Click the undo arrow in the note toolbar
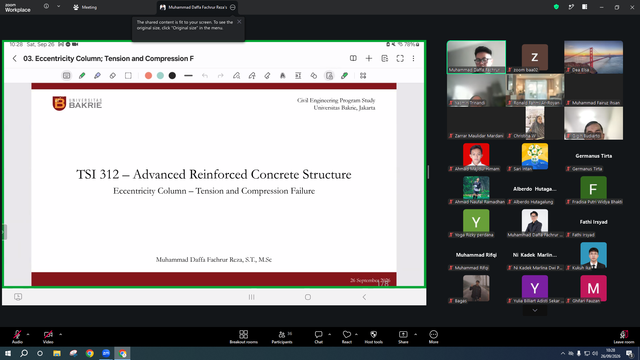The width and height of the screenshot is (640, 360). pyautogui.click(x=205, y=76)
